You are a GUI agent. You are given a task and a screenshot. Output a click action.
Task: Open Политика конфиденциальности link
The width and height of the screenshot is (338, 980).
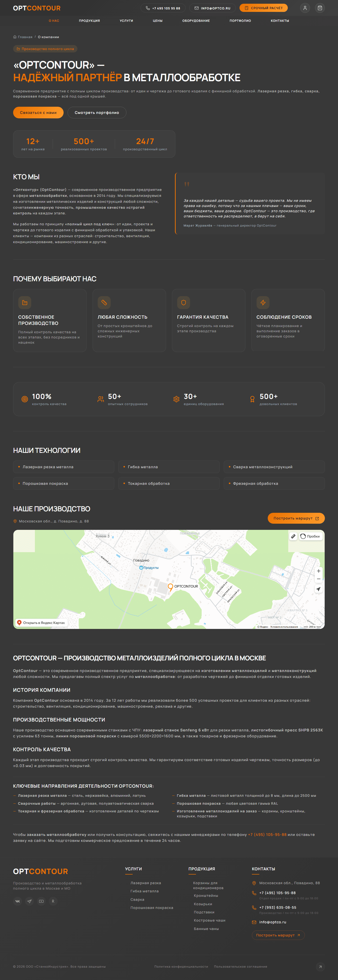pyautogui.click(x=181, y=966)
